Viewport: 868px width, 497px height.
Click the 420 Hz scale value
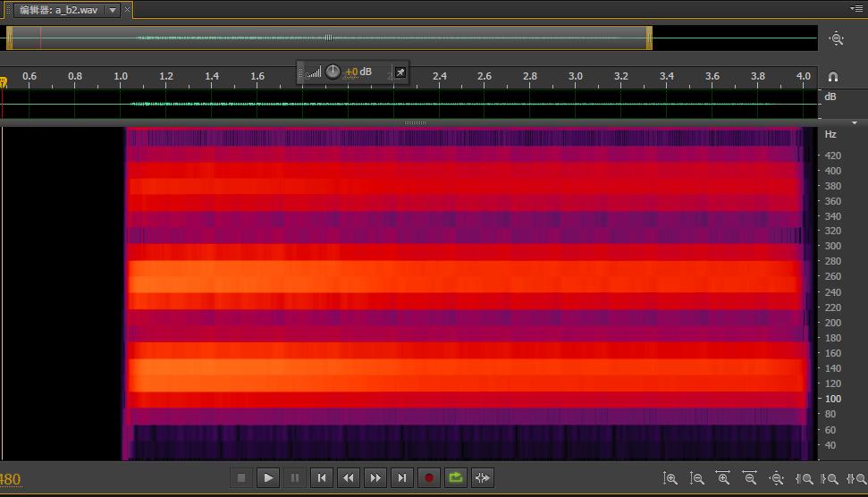point(833,156)
